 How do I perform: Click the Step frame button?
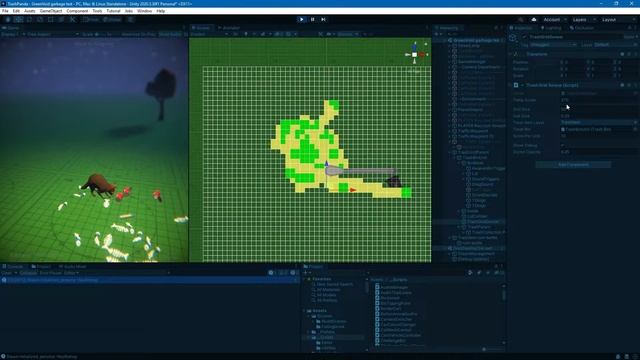323,19
